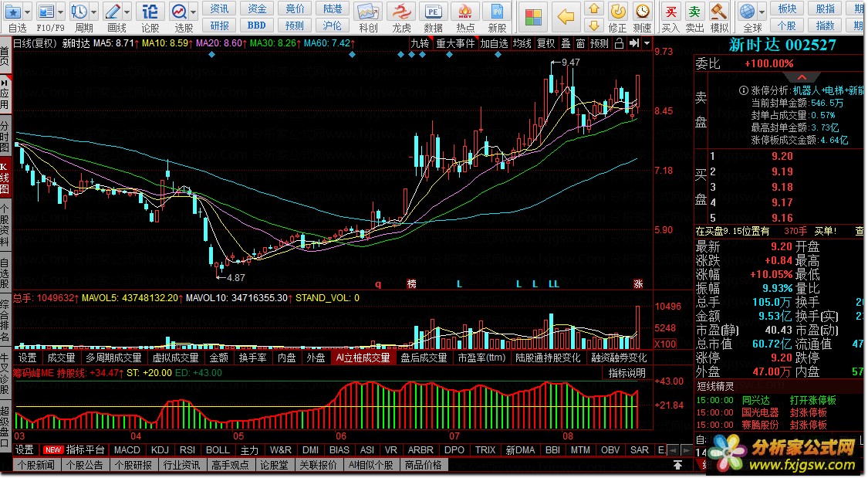Click the jump-to-end arrow icon on the chart toolbar
868x478 pixels.
pyautogui.click(x=634, y=43)
